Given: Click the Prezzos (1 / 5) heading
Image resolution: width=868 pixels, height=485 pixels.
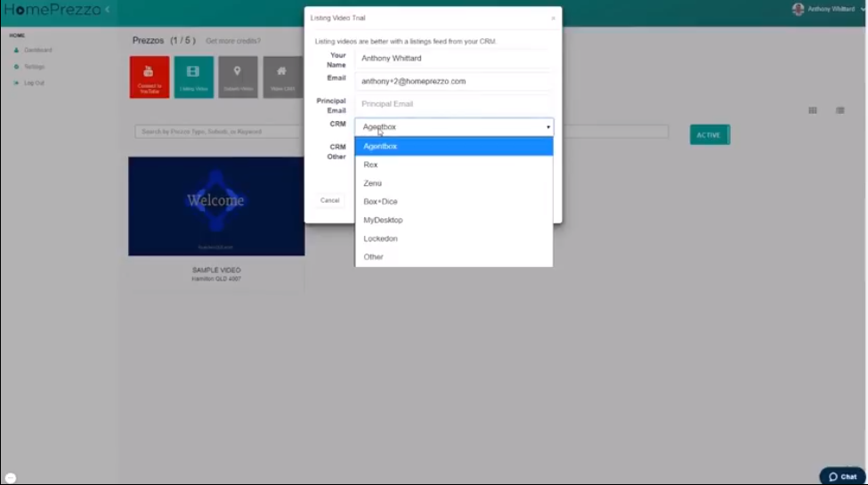Looking at the screenshot, I should [164, 40].
